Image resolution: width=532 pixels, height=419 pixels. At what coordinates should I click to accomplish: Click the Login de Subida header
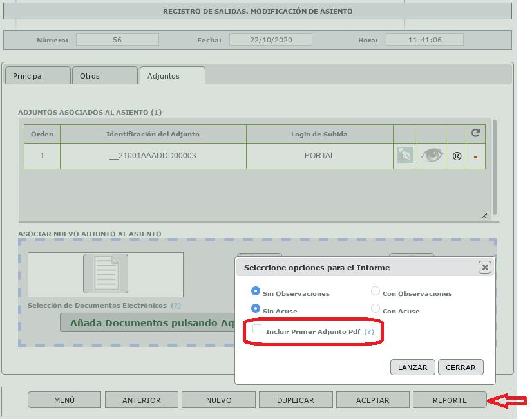click(x=319, y=134)
